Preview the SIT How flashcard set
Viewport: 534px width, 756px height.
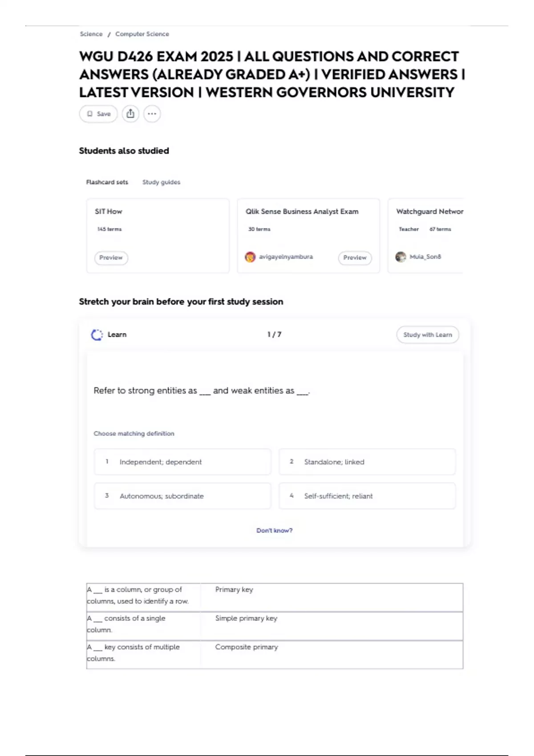[111, 258]
